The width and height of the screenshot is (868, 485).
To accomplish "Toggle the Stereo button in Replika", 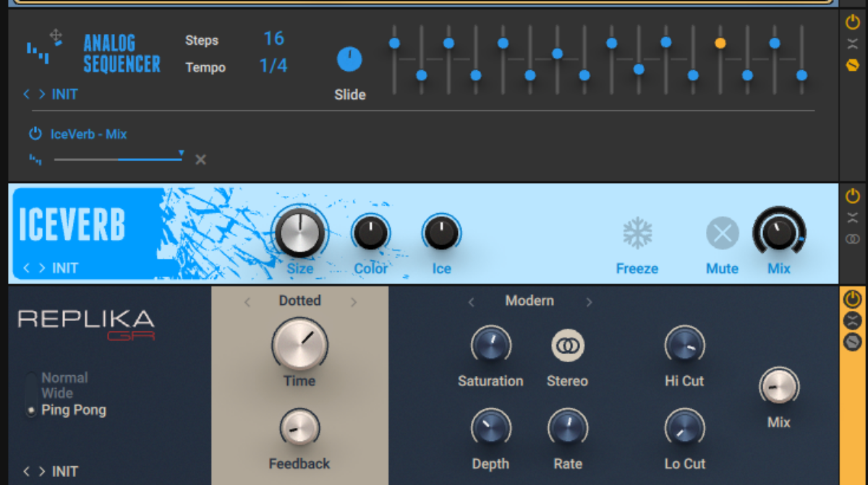I will [568, 345].
